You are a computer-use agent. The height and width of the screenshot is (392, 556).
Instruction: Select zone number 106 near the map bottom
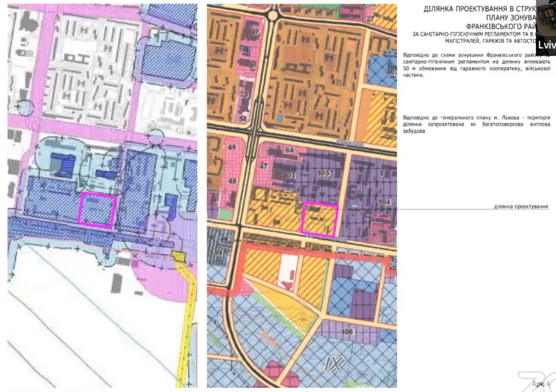coord(347,332)
